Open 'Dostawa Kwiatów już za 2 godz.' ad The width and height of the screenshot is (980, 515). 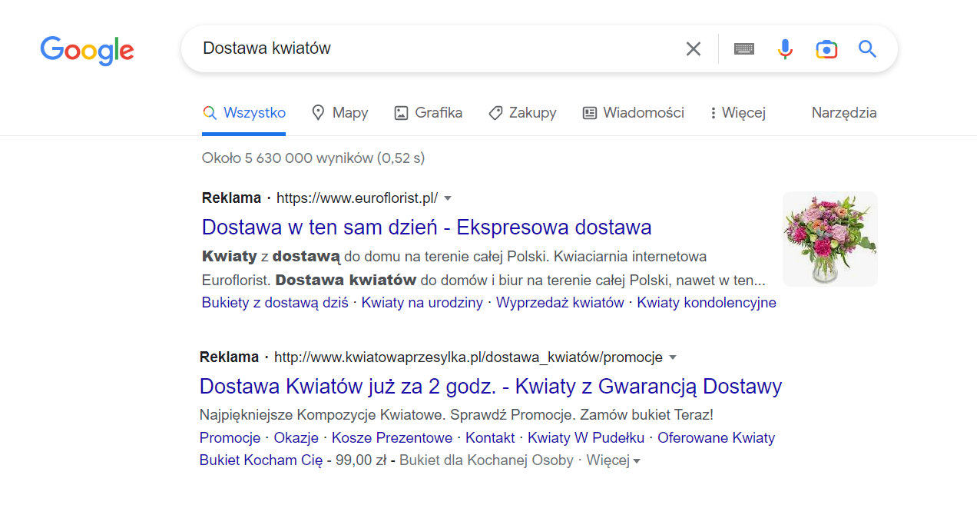coord(491,386)
